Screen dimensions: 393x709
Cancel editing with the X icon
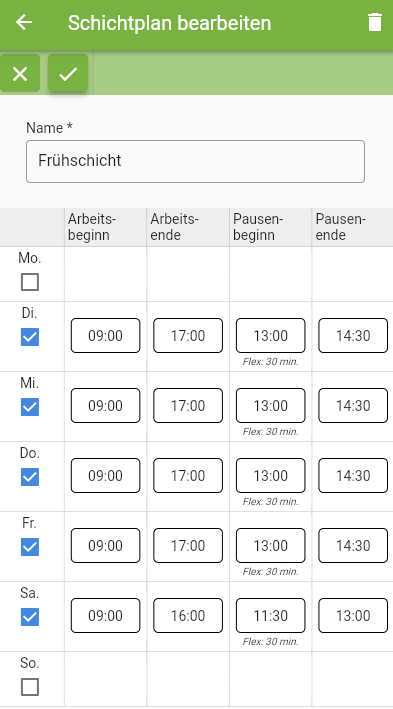coord(20,73)
